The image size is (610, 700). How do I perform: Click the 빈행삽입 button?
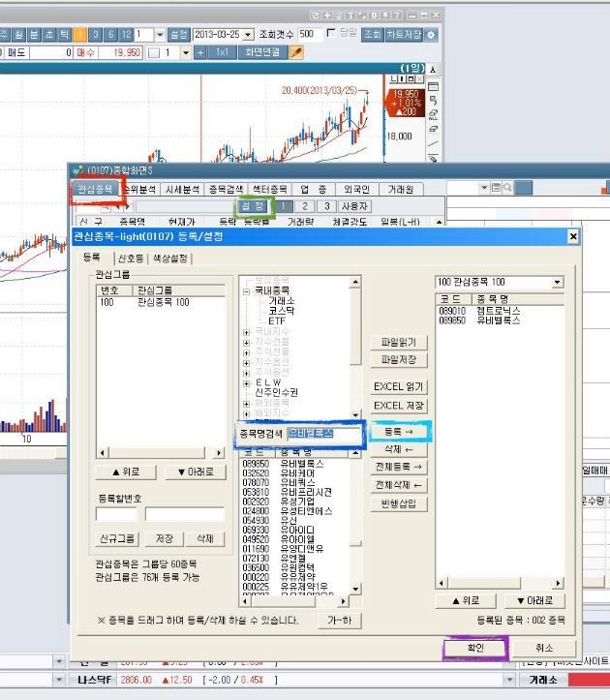click(x=399, y=504)
